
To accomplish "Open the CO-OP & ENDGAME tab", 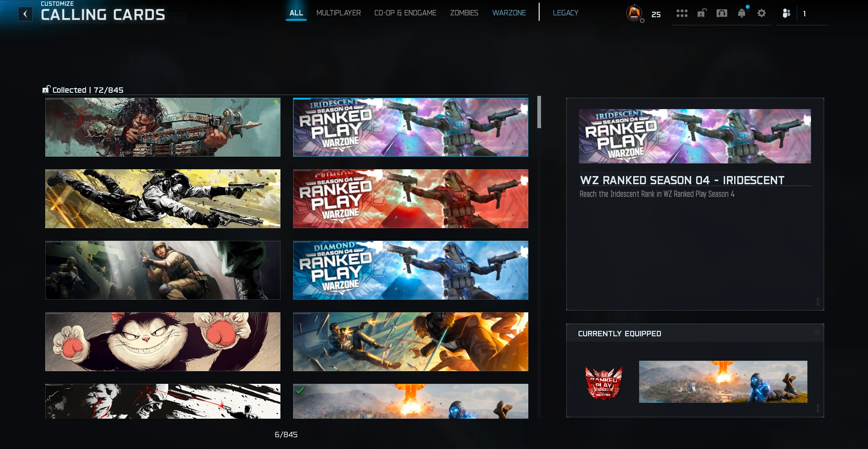I will click(405, 13).
